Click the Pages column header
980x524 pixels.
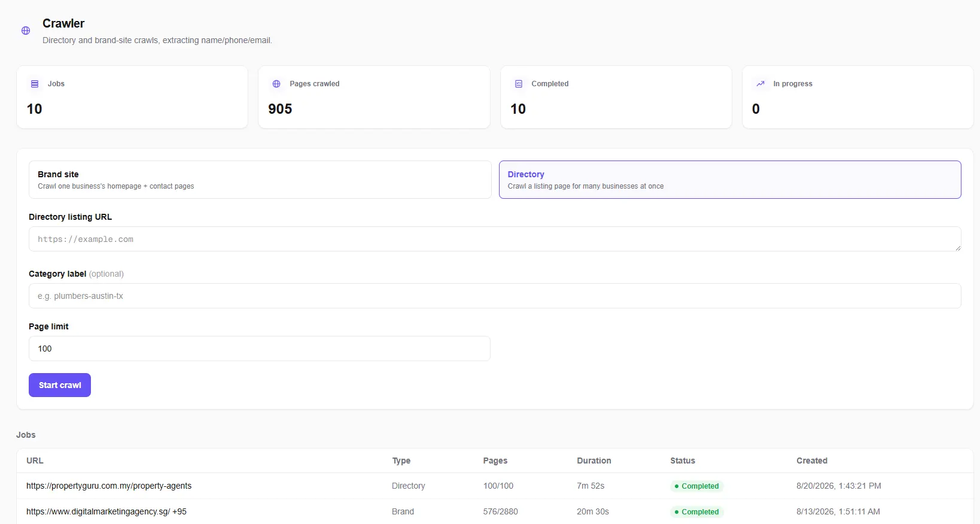pyautogui.click(x=495, y=461)
